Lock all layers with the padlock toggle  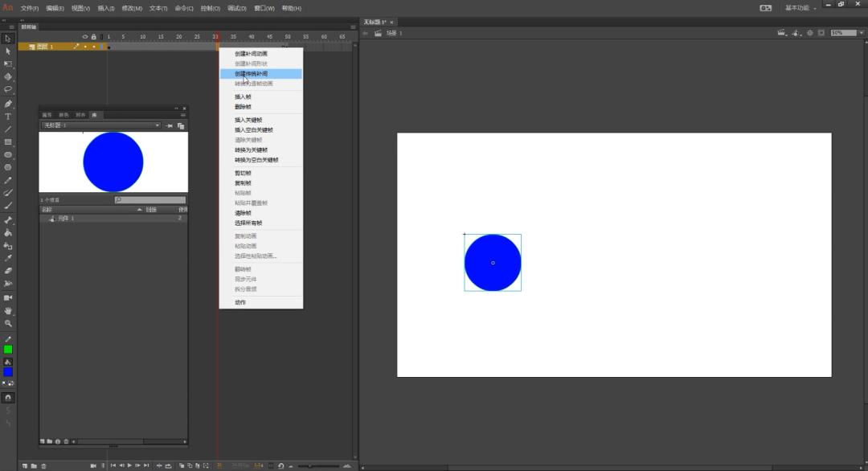(x=94, y=36)
